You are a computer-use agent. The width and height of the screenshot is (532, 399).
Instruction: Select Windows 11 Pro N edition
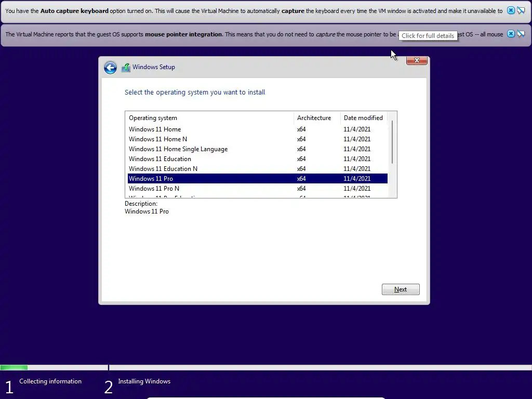(x=258, y=188)
